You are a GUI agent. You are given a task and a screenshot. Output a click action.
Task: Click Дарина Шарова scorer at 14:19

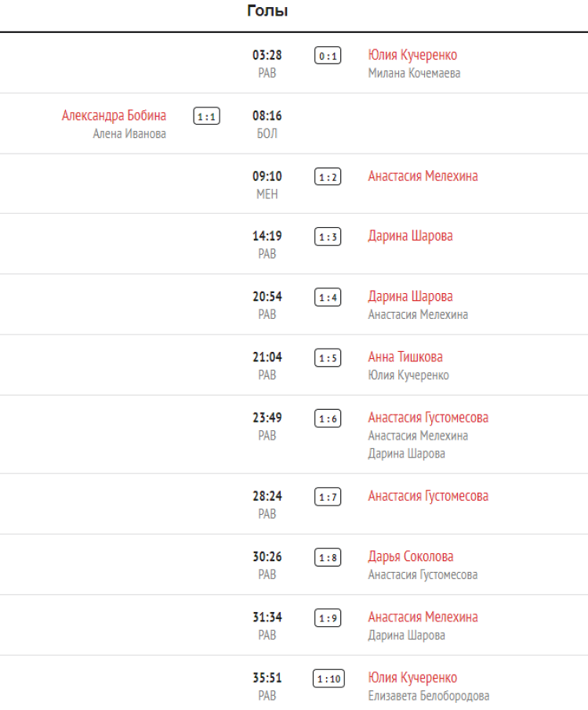(x=410, y=236)
